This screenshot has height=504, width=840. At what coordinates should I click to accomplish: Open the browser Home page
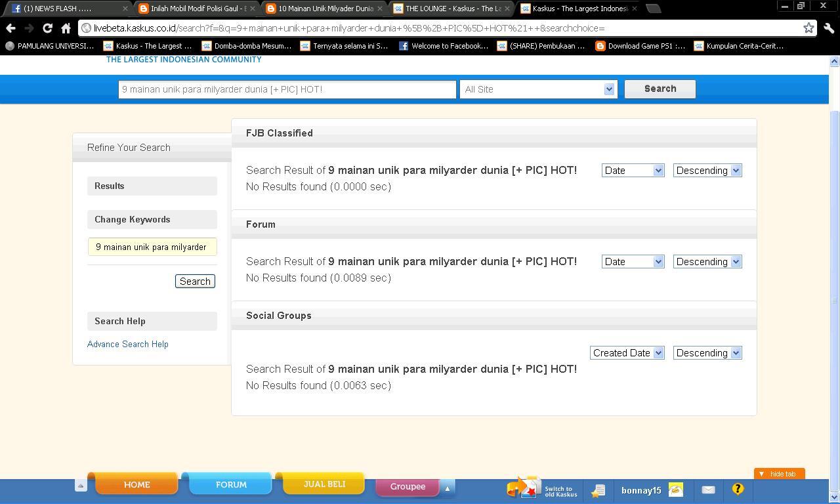[66, 28]
